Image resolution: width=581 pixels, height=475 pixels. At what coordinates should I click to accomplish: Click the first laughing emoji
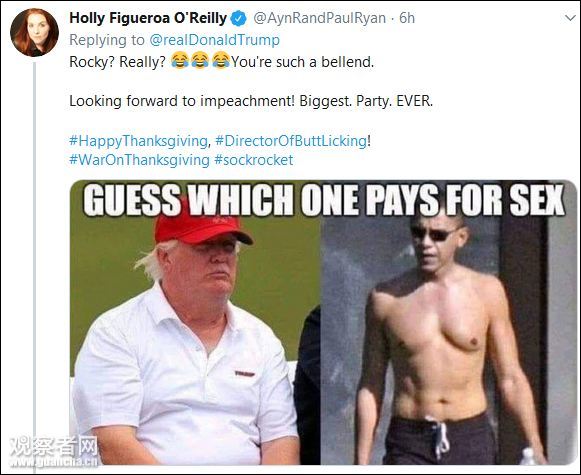coord(180,60)
